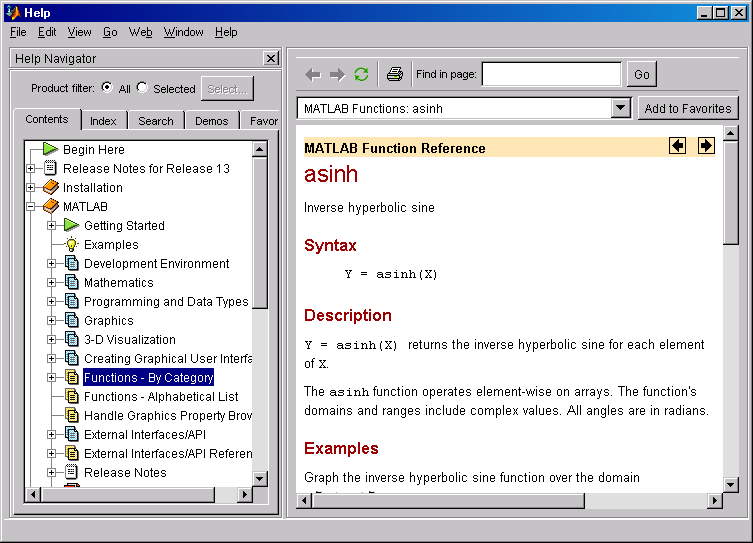Click the Installation book icon
The height and width of the screenshot is (543, 753).
click(x=50, y=187)
